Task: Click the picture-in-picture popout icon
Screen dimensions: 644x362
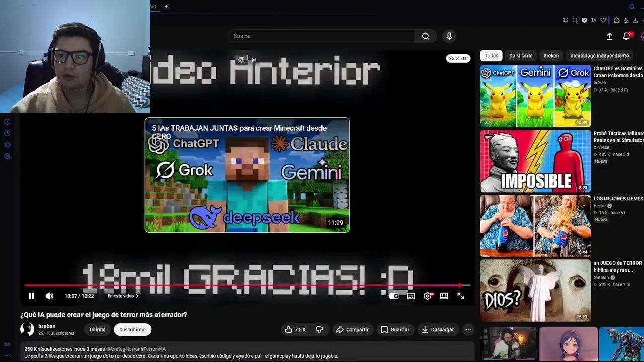Action: [x=241, y=60]
